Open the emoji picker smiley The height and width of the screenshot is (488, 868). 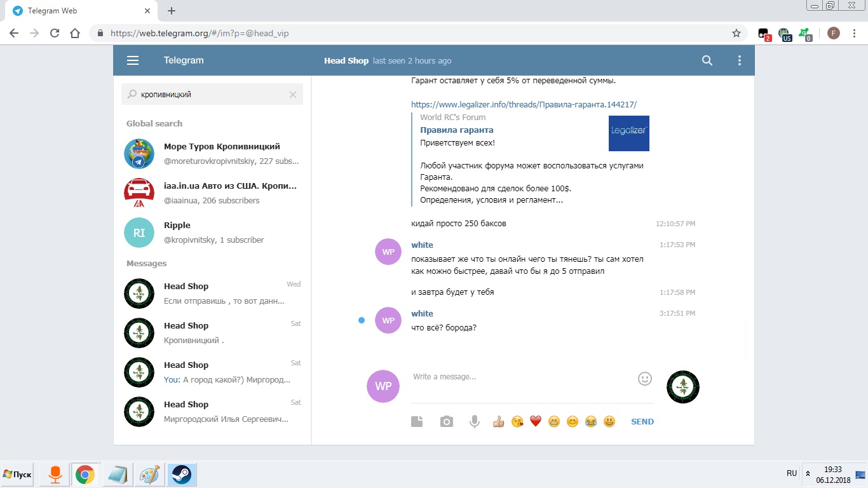point(645,379)
